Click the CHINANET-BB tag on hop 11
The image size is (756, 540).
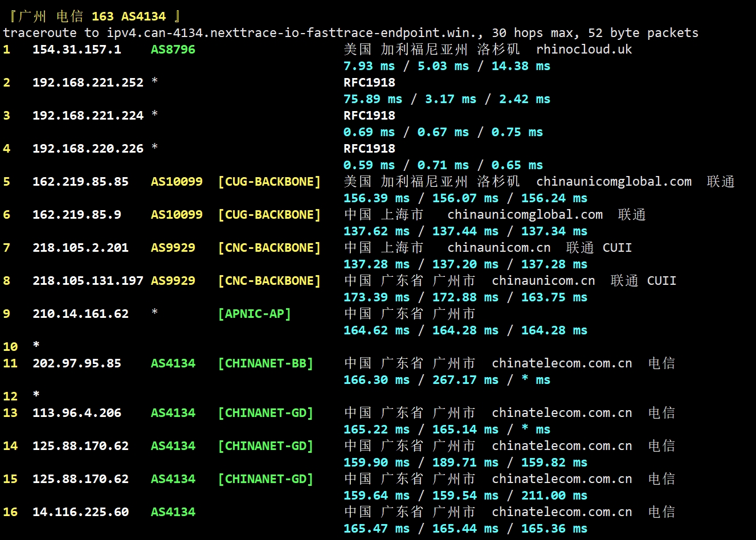coord(265,363)
